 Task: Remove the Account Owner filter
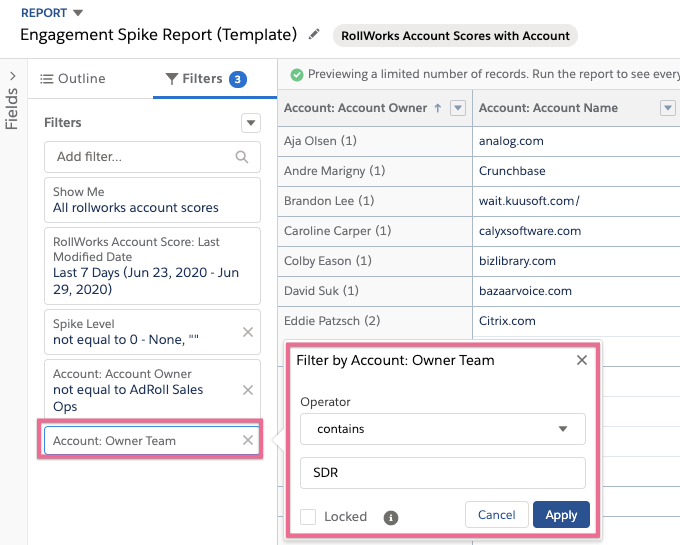(x=248, y=390)
